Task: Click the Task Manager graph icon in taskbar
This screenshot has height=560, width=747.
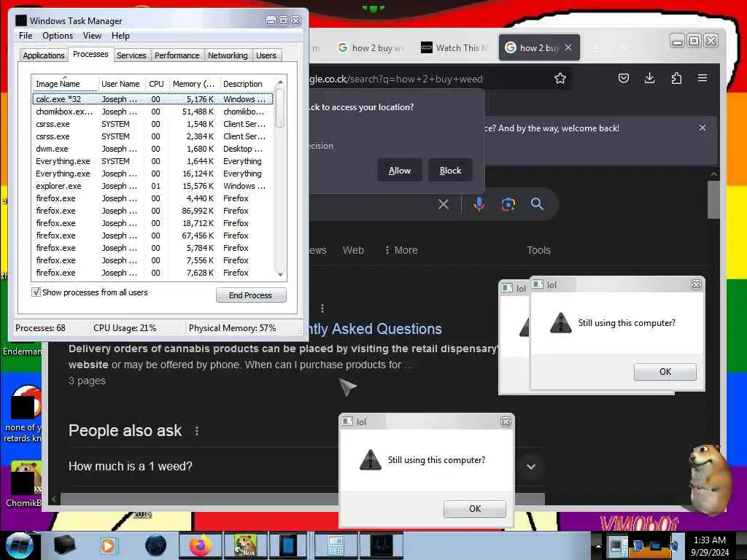Action: click(381, 545)
